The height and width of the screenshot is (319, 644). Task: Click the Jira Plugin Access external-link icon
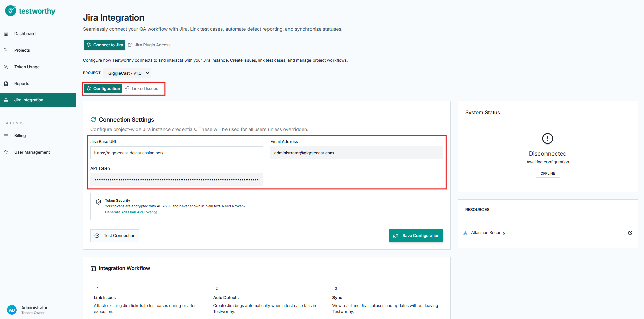(x=130, y=45)
